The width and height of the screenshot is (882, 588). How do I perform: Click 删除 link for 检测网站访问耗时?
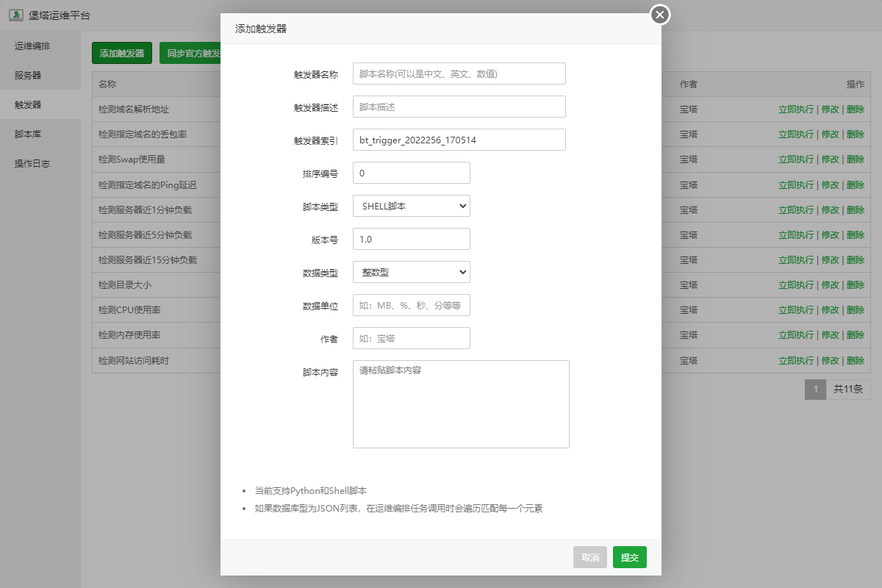click(855, 361)
